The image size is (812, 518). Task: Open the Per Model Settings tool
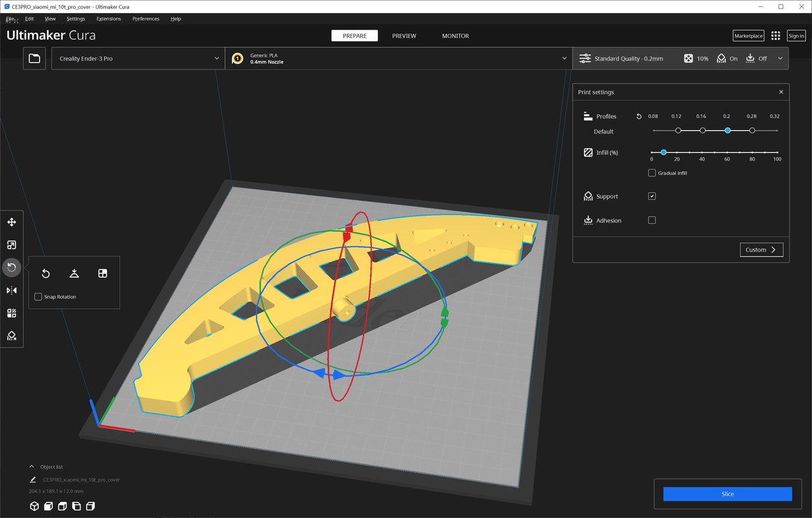point(12,313)
